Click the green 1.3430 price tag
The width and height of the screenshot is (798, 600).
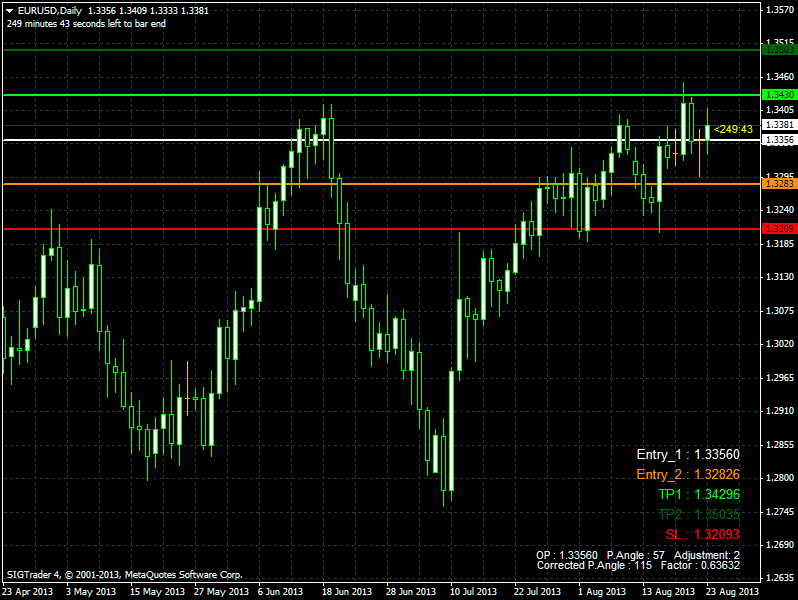pos(778,94)
